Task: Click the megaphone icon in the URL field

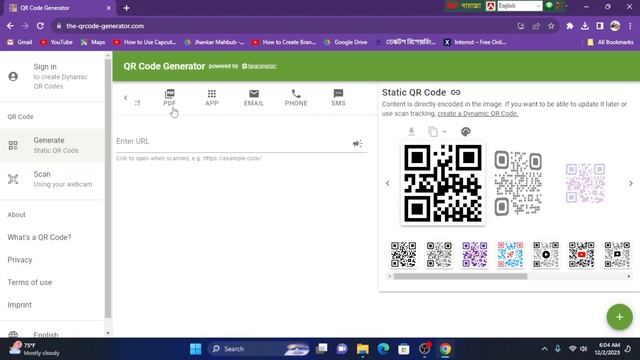Action: click(x=358, y=143)
